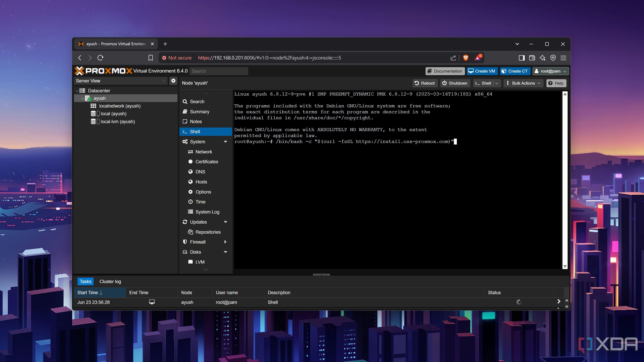
Task: Collapse the System menu section
Action: tap(226, 142)
